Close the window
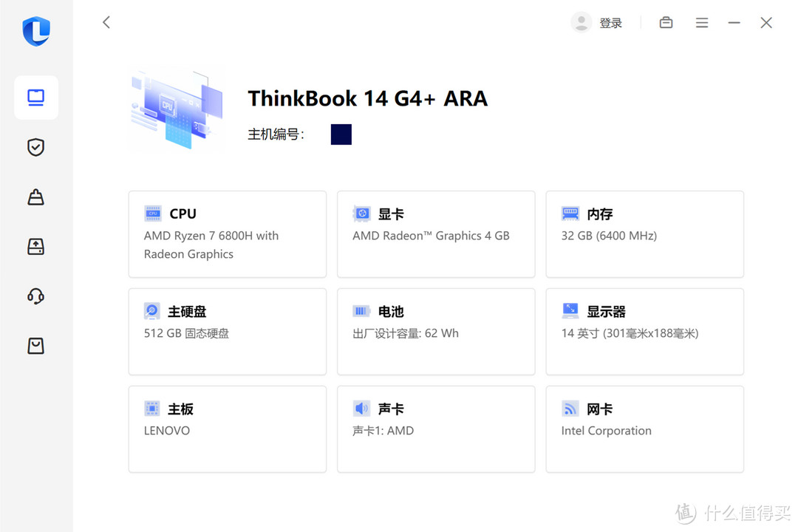 point(766,22)
